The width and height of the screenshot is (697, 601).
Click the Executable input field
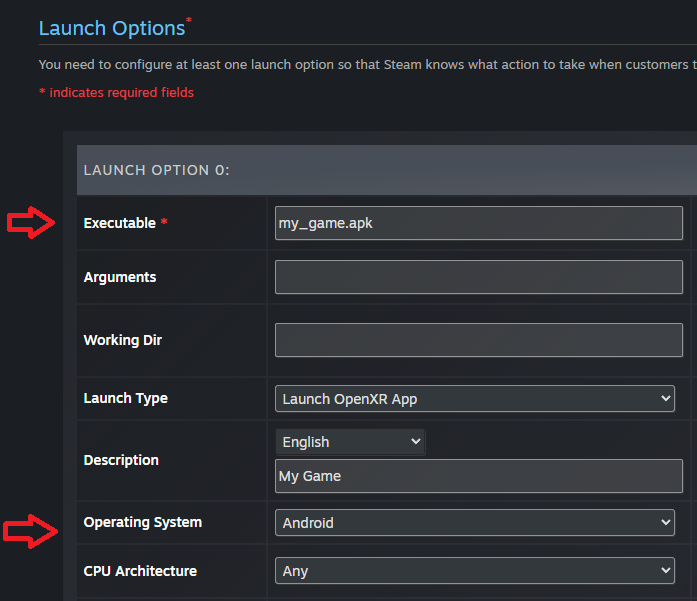[x=479, y=223]
